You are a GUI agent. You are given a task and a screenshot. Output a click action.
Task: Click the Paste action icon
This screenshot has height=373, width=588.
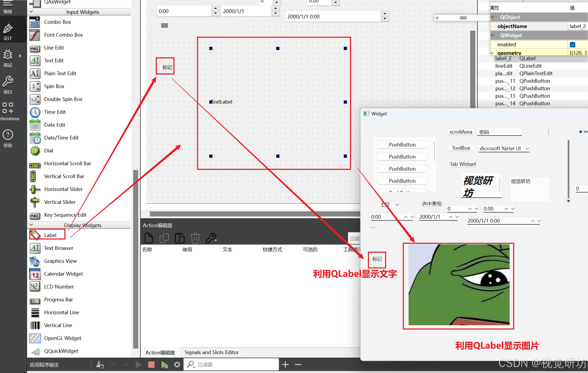(x=180, y=238)
